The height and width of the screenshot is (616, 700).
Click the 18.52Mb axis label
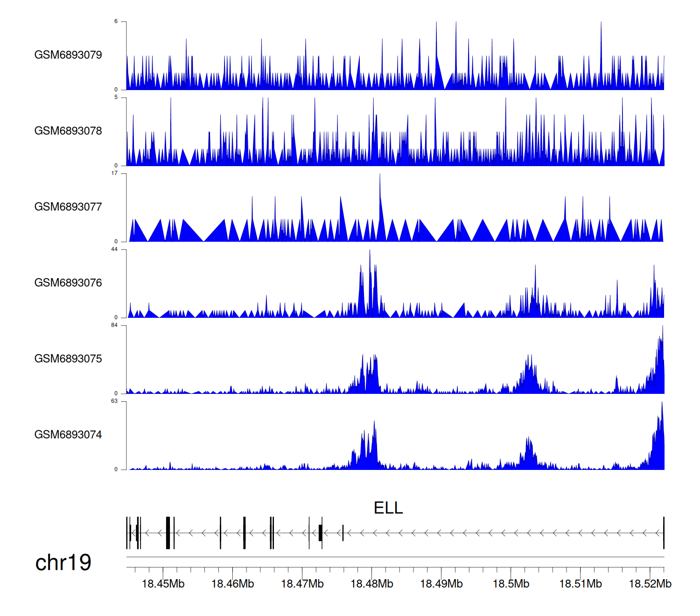coord(650,584)
